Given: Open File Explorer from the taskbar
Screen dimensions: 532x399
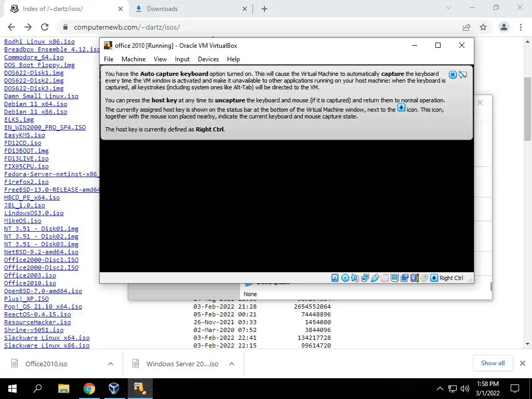Looking at the screenshot, I should click(63, 389).
